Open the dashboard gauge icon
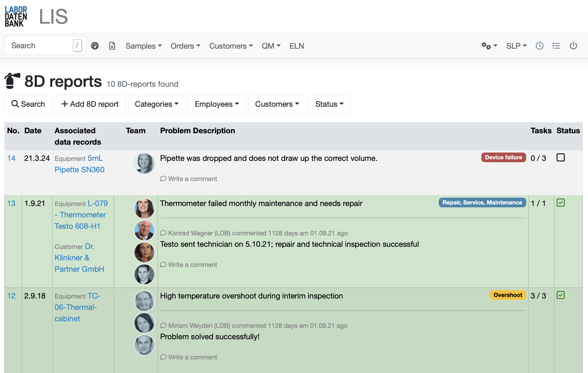Image resolution: width=588 pixels, height=373 pixels. pyautogui.click(x=95, y=46)
